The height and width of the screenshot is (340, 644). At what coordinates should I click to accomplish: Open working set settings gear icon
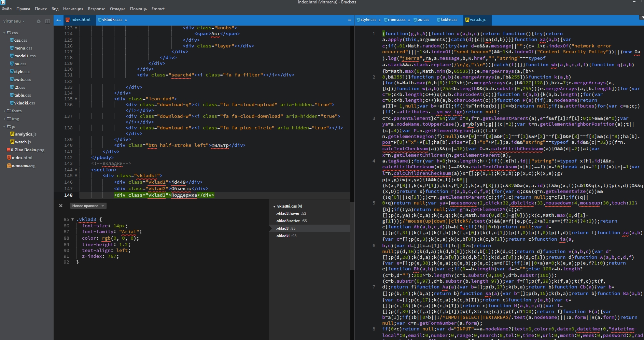39,21
